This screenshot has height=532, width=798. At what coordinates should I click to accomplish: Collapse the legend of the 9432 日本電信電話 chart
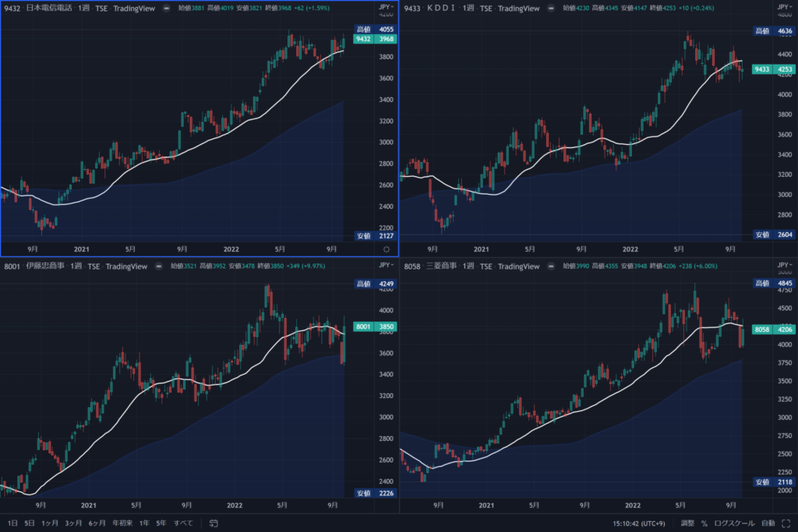[x=167, y=8]
